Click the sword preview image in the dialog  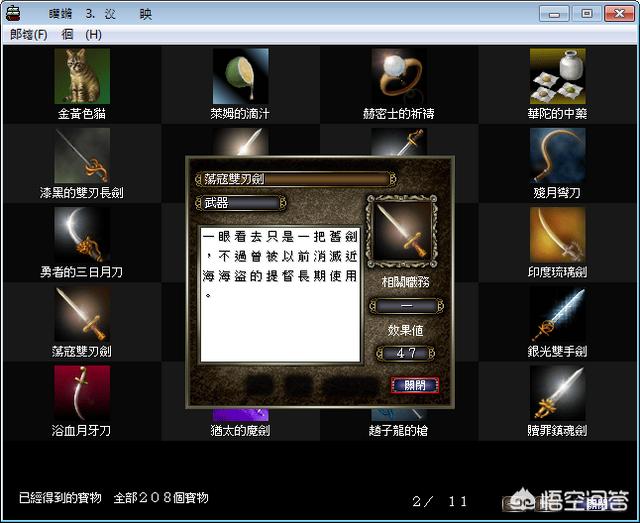[x=402, y=231]
